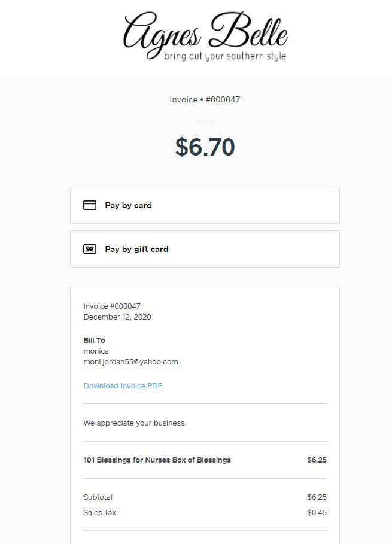The image size is (392, 544).
Task: Select the Bill To name monica
Action: [x=96, y=351]
